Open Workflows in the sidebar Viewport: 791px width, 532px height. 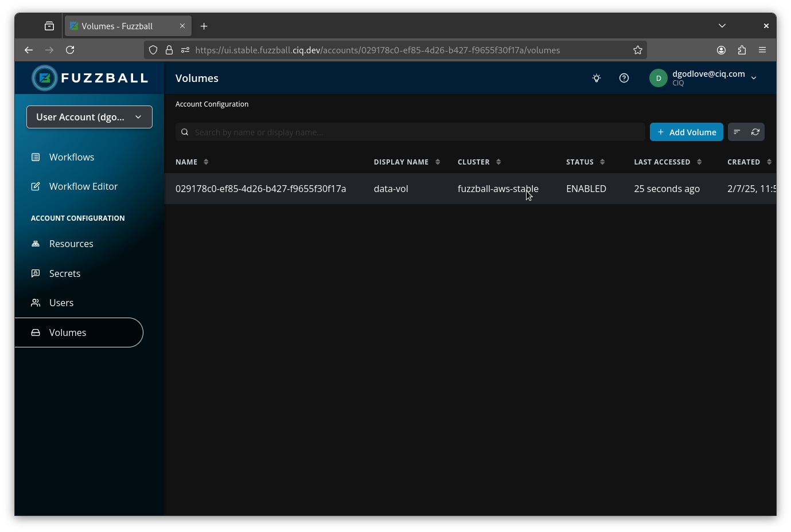72,157
